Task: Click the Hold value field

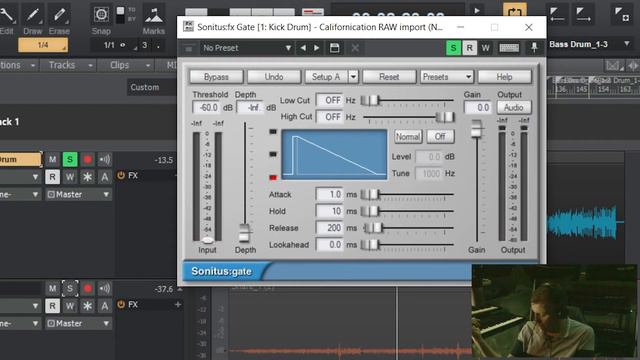Action: 329,211
